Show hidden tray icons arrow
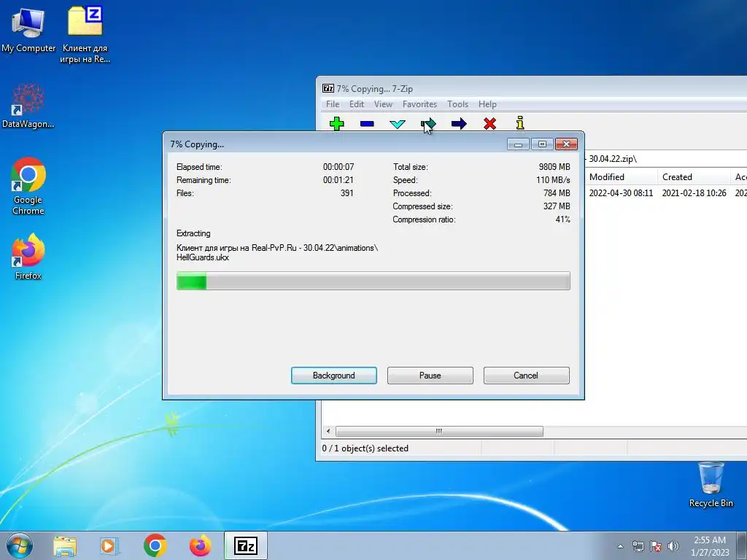Screen dimensions: 747x560 point(620,546)
